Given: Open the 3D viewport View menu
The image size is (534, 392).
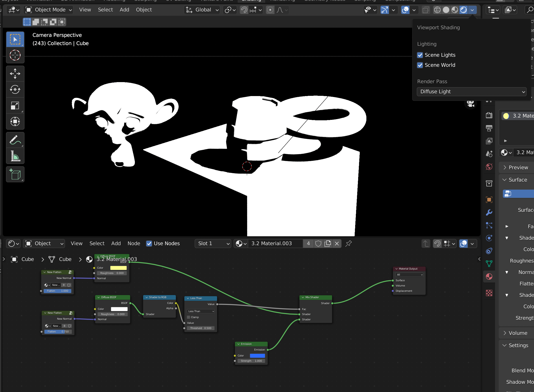Looking at the screenshot, I should point(85,10).
